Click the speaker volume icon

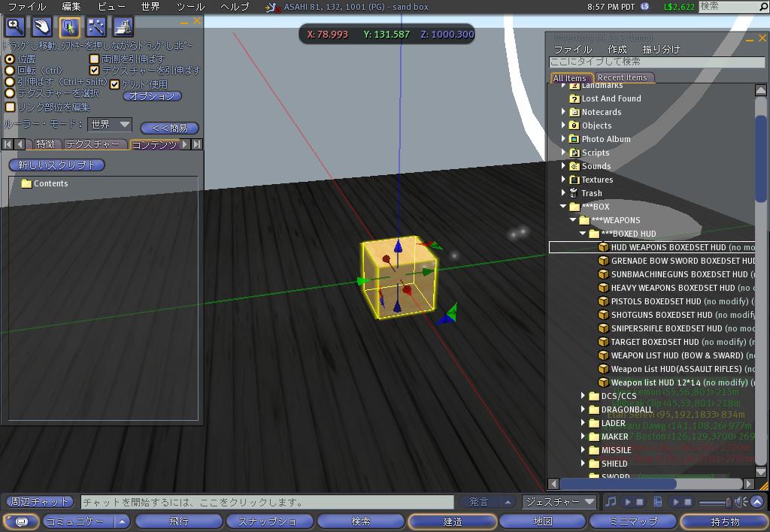(x=741, y=502)
